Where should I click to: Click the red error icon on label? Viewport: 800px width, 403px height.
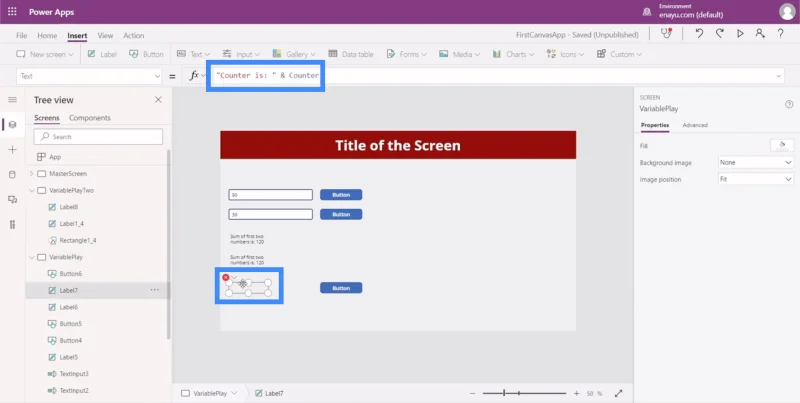coord(226,277)
